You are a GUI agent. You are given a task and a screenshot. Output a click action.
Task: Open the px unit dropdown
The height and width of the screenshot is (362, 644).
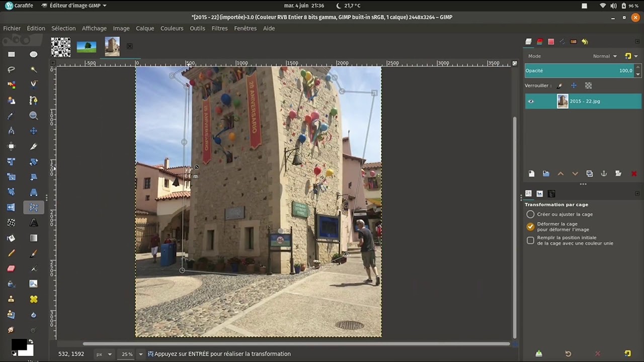[104, 354]
